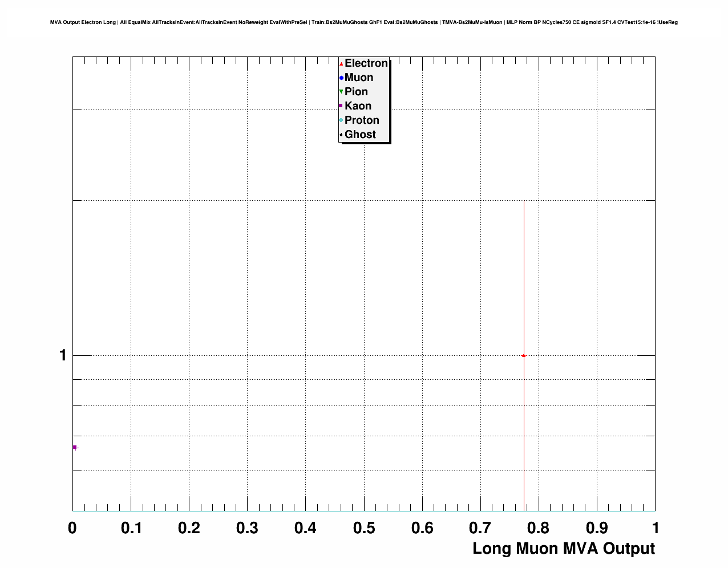Select the red Electron data point near 0.78
Screen dimensions: 728x568
524,355
